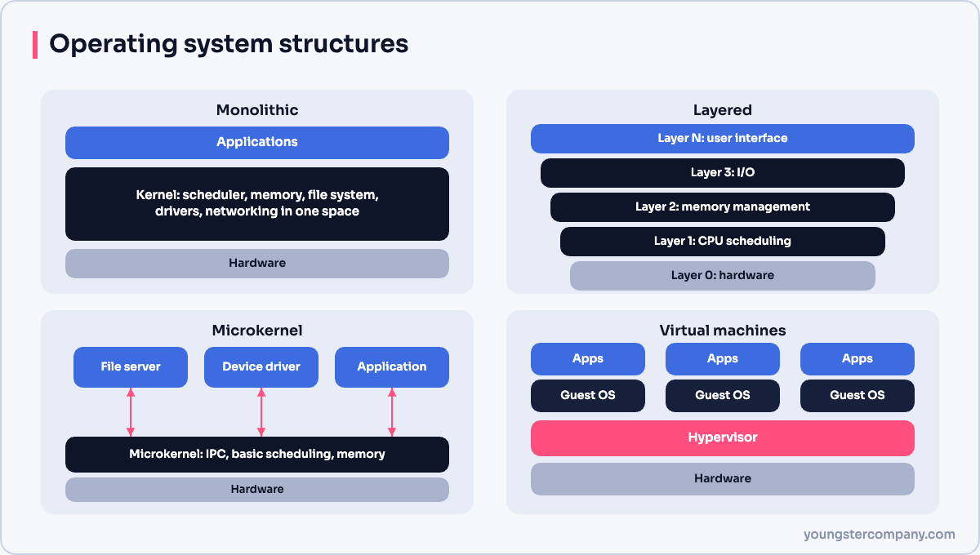
Task: Click "Layer N: user interface" bar
Action: point(723,139)
